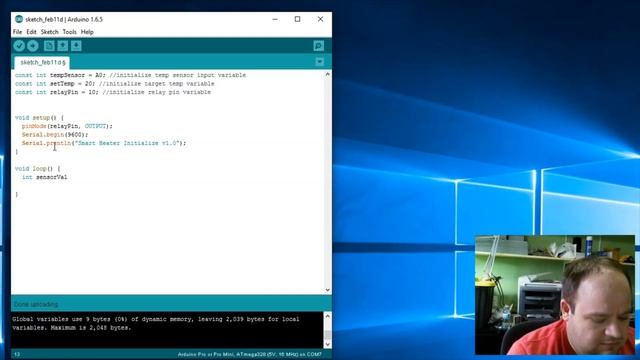640x360 pixels.
Task: Open the File menu
Action: tap(18, 32)
